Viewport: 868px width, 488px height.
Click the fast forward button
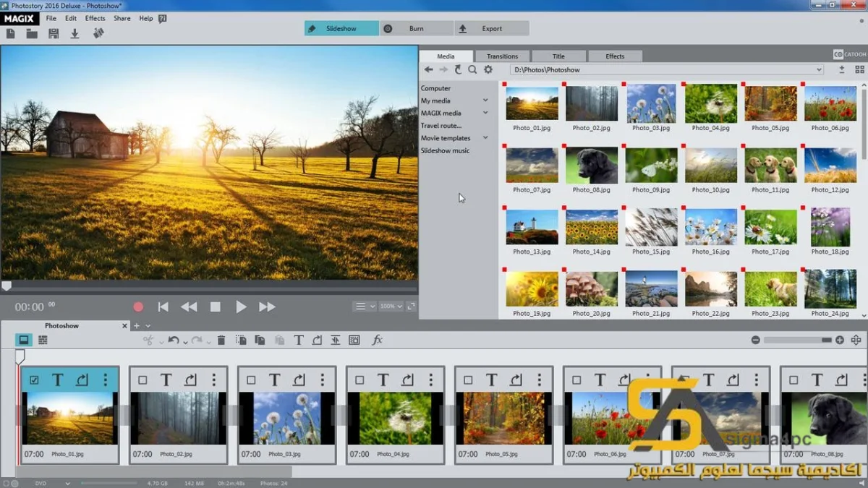point(267,307)
